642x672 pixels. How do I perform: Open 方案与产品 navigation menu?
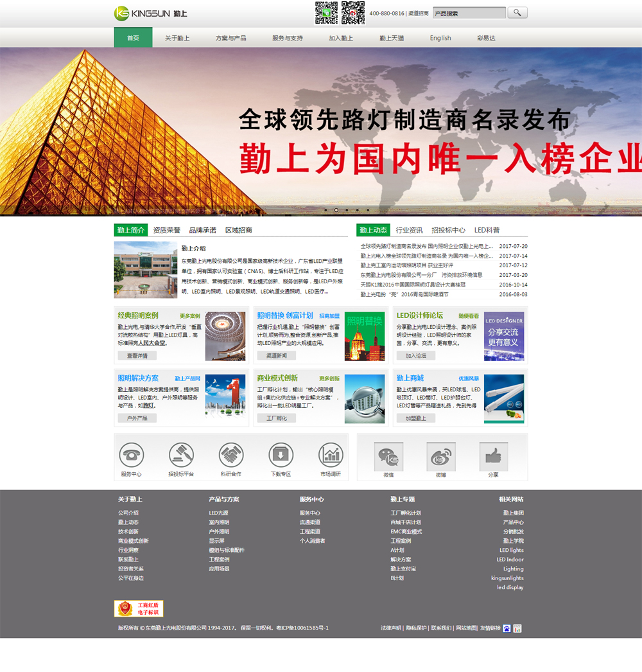(x=230, y=38)
